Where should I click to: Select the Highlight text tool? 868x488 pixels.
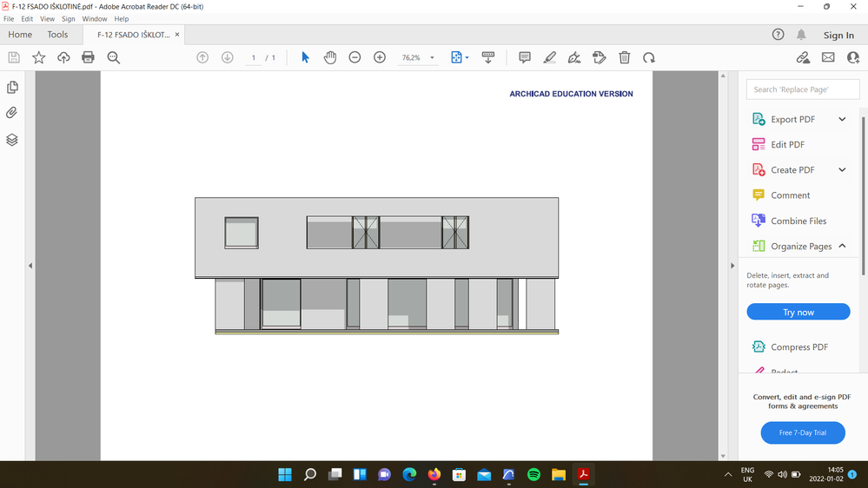[549, 57]
